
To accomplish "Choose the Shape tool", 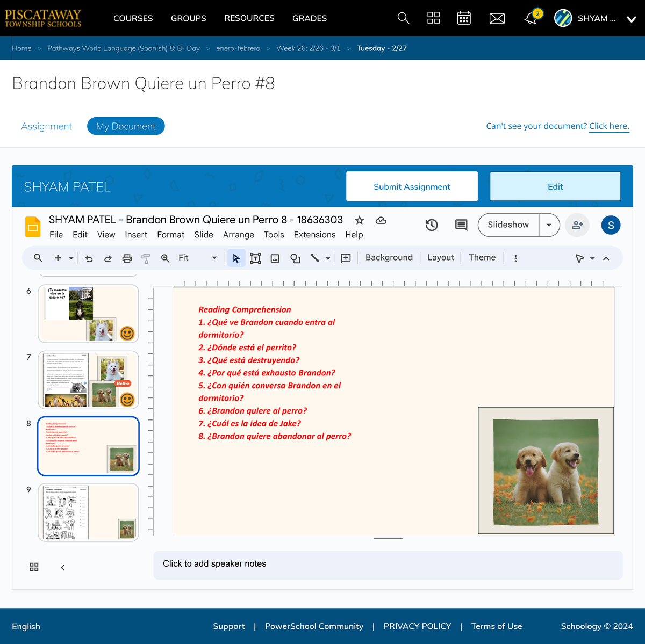I will (295, 258).
